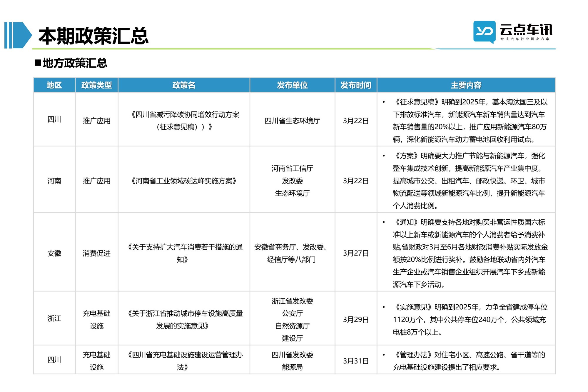
Task: Click the 政策类型 column header
Action: pos(97,85)
